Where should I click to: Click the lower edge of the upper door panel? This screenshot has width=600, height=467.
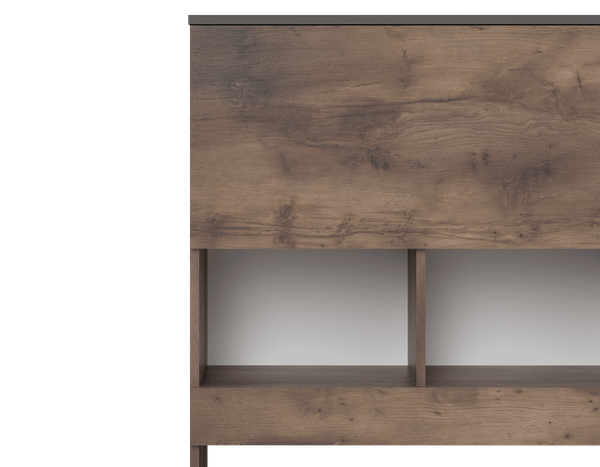coord(394,244)
